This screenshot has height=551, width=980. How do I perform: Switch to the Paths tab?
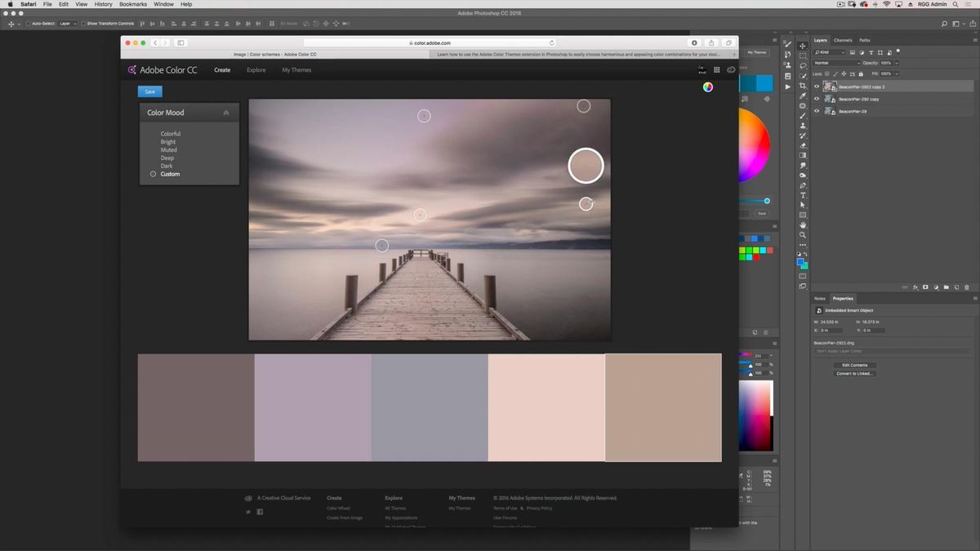click(864, 40)
